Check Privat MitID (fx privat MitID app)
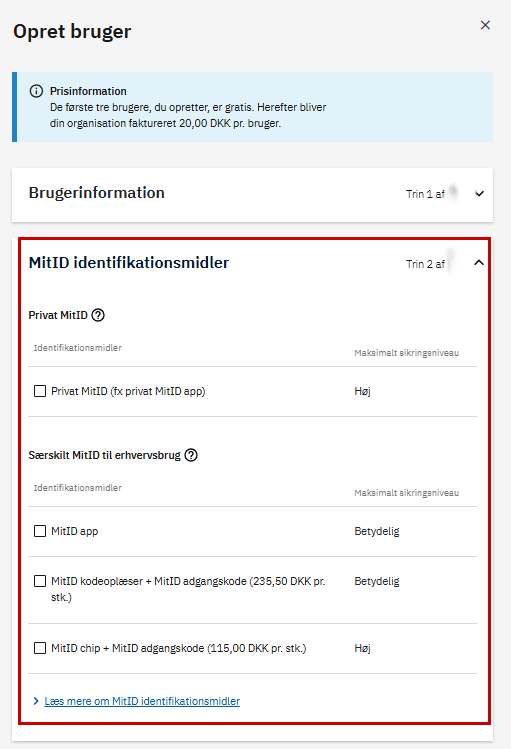Screen dimensions: 511x749 (40, 391)
